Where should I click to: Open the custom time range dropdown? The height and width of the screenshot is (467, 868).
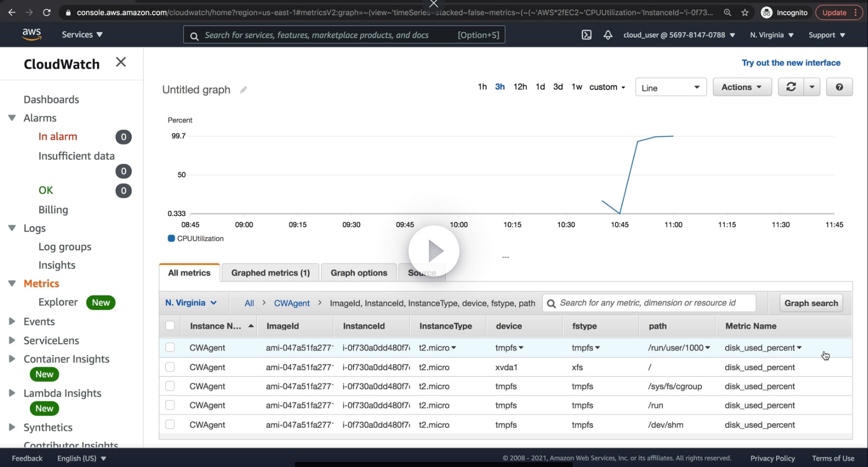(x=607, y=87)
